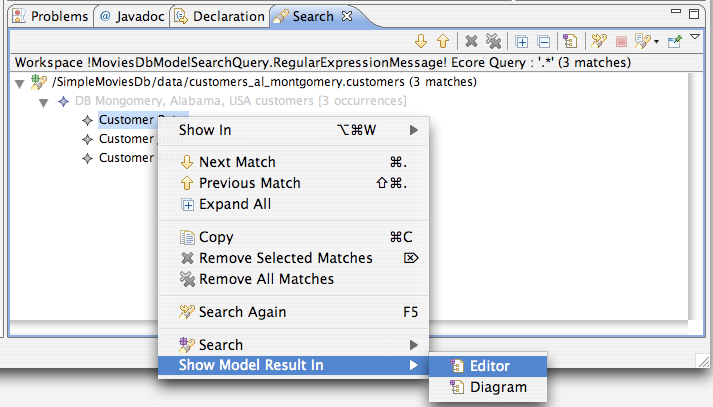Screen dimensions: 713x407
Task: Click the Previous Match arrow icon in menu
Action: (187, 183)
